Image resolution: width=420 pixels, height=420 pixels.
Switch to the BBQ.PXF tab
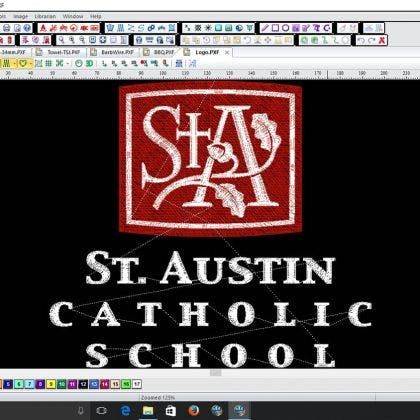(x=160, y=52)
